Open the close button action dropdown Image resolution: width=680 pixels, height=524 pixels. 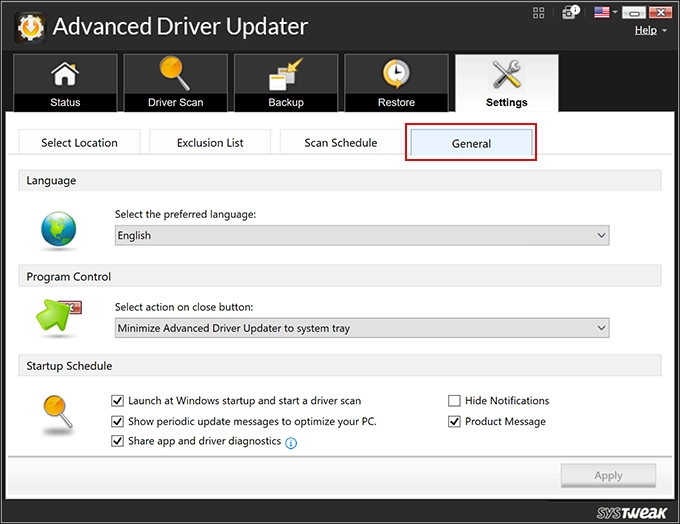tap(362, 328)
